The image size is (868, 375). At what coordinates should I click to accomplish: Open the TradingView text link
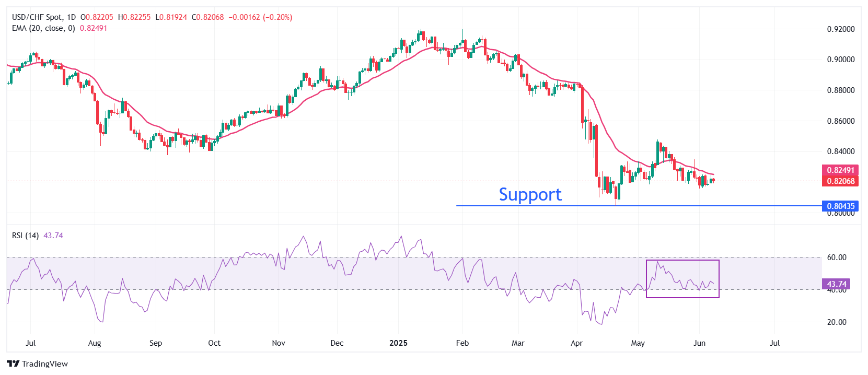click(x=45, y=364)
